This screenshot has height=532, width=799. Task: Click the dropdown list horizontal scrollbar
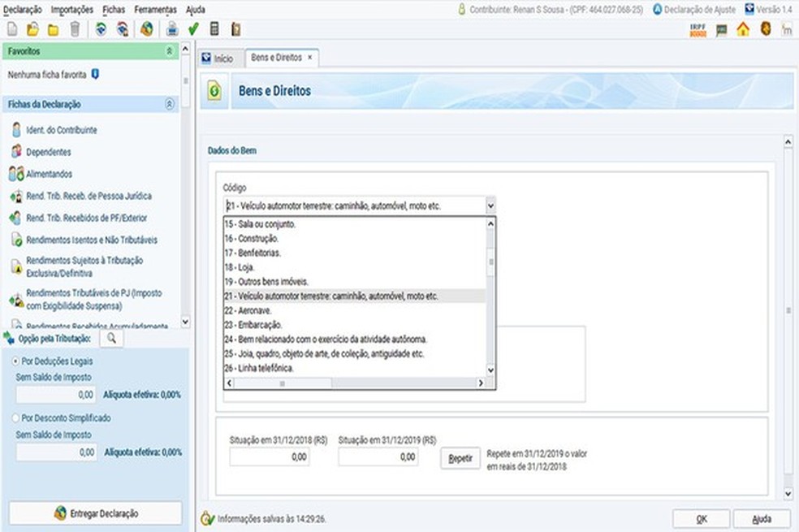355,383
